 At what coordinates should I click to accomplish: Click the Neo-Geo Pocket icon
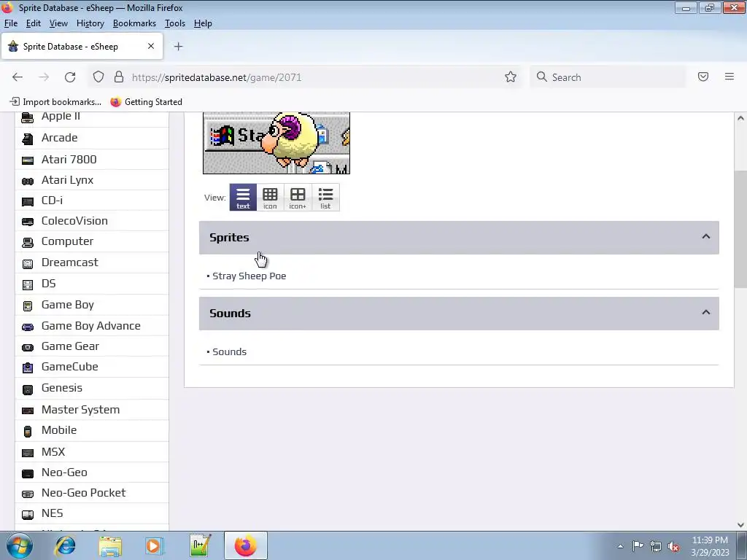(x=28, y=494)
